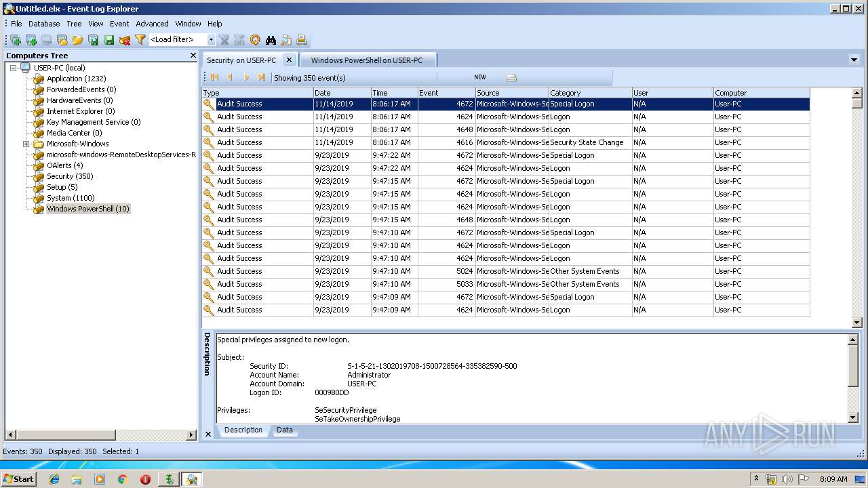Open Internet Explorer from the taskbar
868x488 pixels.
tap(54, 479)
